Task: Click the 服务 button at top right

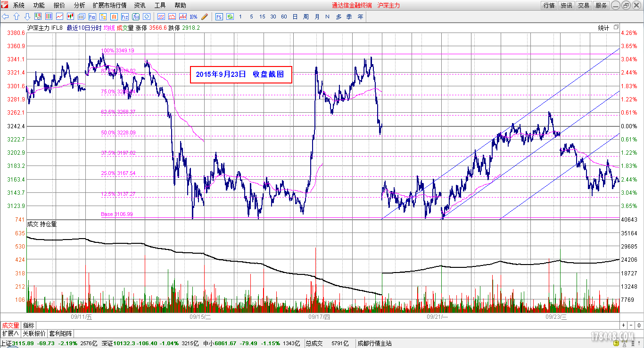Action: point(601,5)
